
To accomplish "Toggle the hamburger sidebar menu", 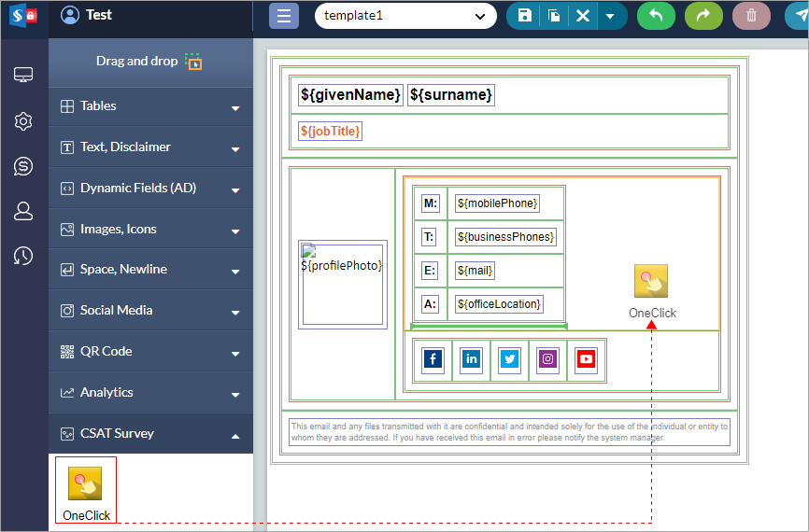I will (x=284, y=16).
